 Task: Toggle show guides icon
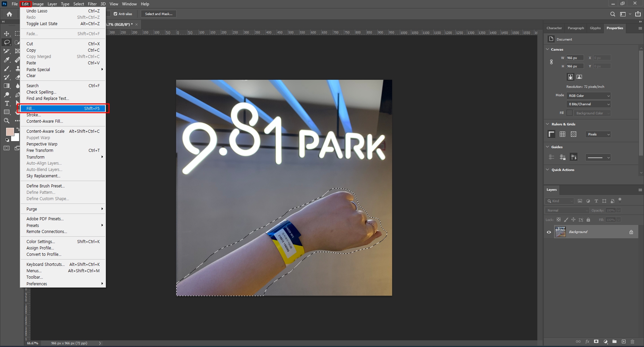(551, 157)
